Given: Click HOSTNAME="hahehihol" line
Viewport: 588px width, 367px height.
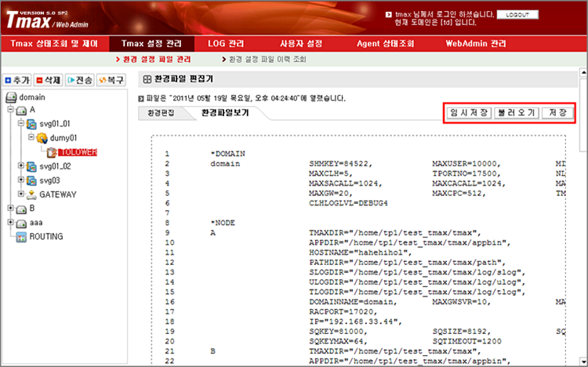Looking at the screenshot, I should [361, 253].
